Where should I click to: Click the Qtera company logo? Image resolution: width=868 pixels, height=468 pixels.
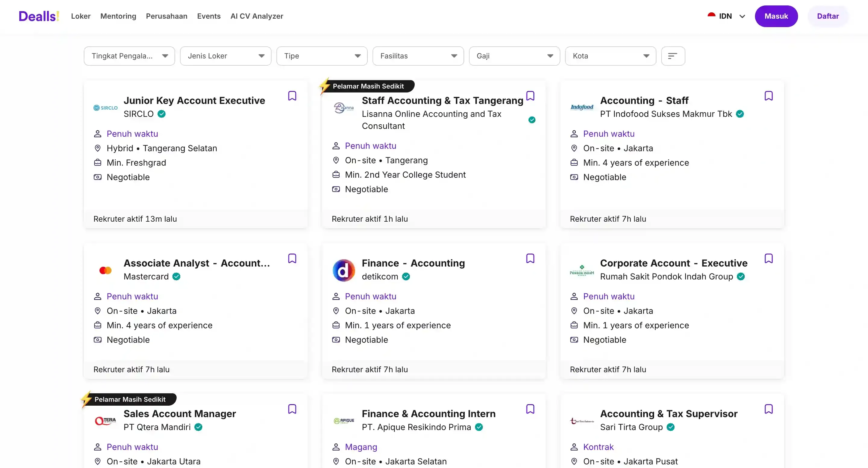pyautogui.click(x=105, y=421)
